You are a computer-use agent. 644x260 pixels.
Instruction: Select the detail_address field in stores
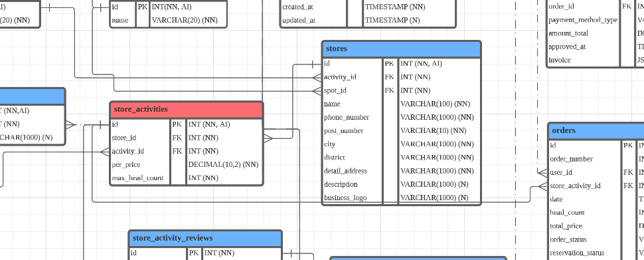click(345, 171)
